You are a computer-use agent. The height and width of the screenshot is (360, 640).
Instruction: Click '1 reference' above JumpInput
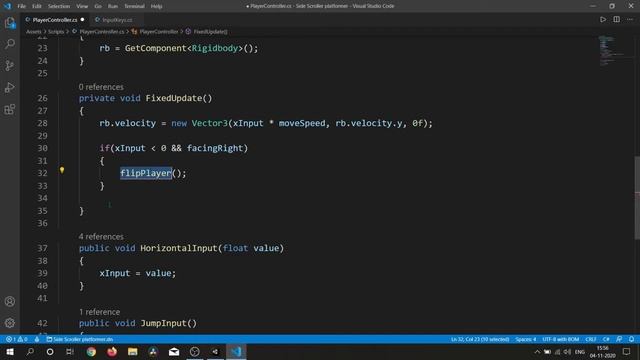100,312
